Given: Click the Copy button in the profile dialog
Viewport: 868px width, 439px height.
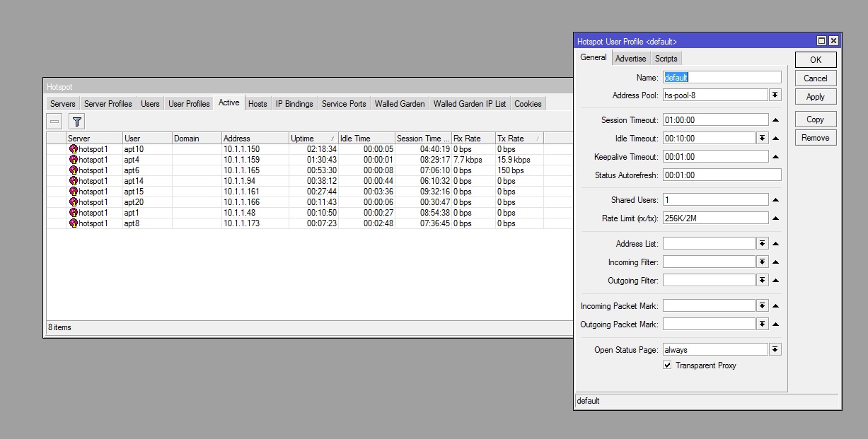Looking at the screenshot, I should click(x=815, y=119).
